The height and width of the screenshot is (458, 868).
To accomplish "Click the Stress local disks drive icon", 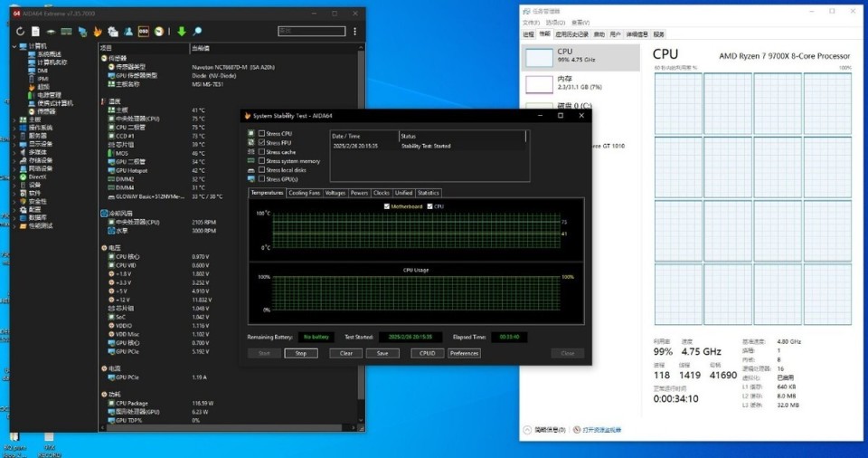I will point(251,170).
